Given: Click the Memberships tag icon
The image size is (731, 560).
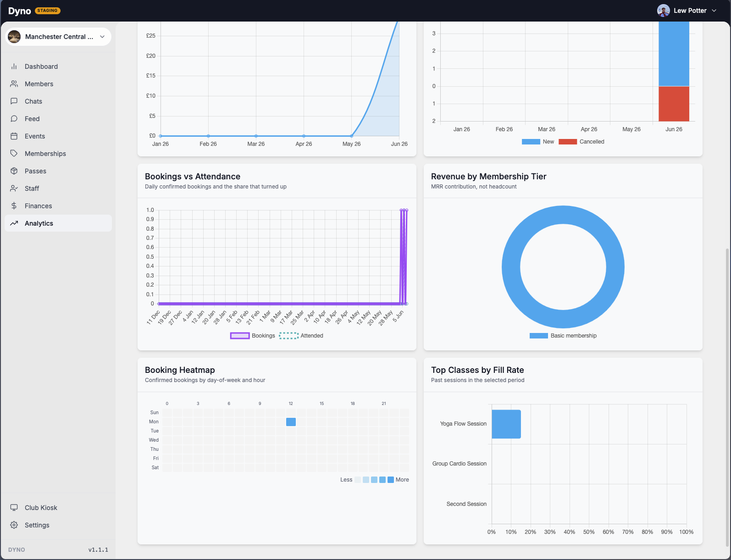Looking at the screenshot, I should tap(14, 154).
